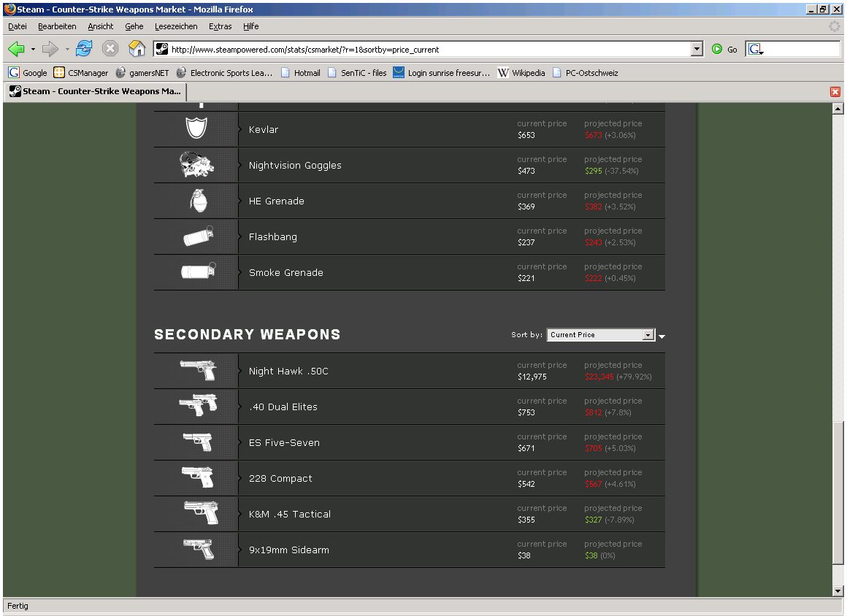Click the SECONDARY WEAPONS heading
The image size is (847, 616).
[248, 334]
